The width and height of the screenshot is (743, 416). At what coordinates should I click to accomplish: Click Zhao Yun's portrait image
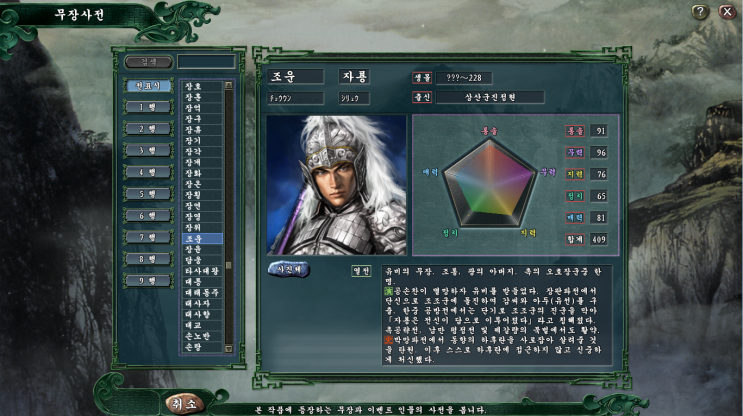pyautogui.click(x=336, y=185)
